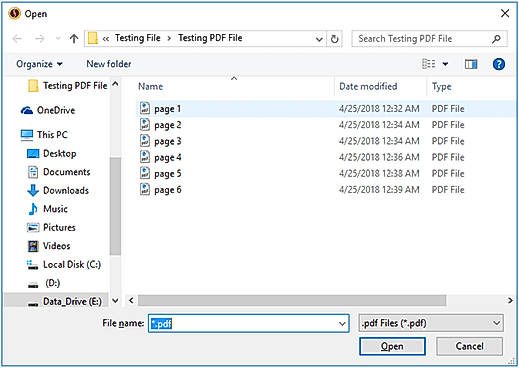The width and height of the screenshot is (519, 368).
Task: Refresh the Testing PDF File folder
Action: (334, 39)
